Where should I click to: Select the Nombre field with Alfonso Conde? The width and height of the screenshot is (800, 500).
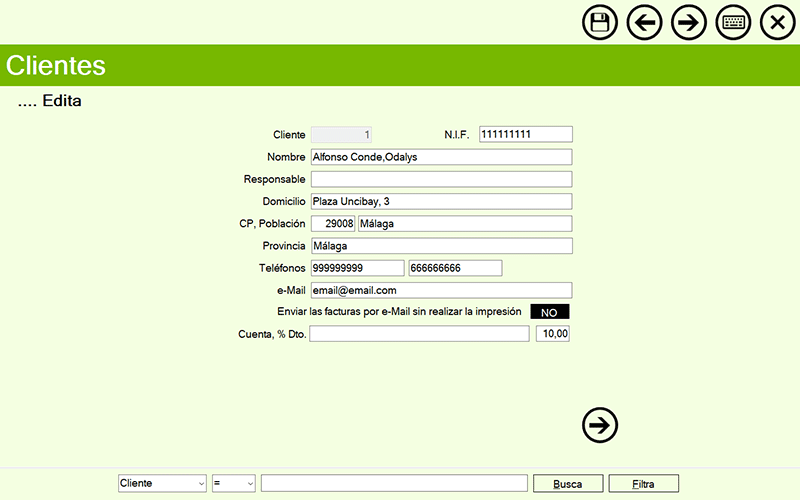[440, 157]
